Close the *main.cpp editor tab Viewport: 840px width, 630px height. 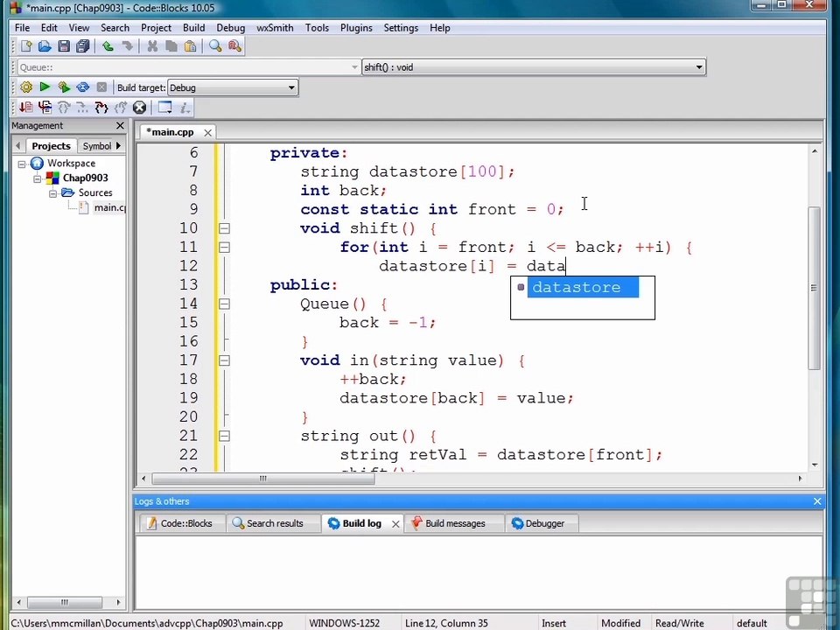208,132
